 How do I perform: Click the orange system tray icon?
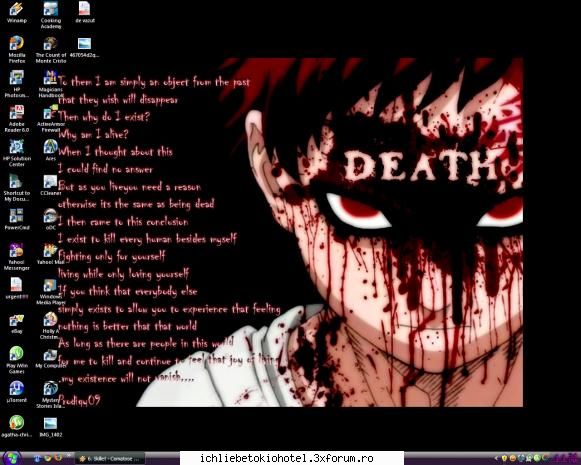[x=513, y=459]
